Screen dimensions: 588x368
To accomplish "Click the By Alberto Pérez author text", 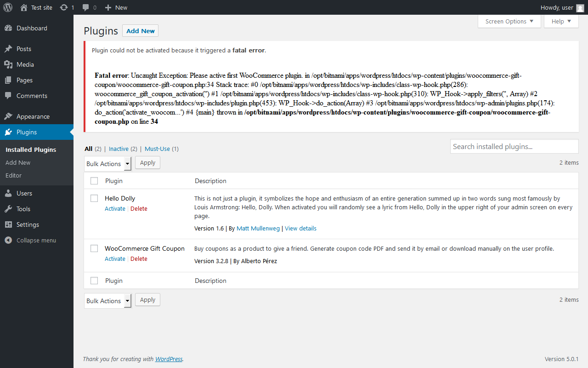I will pyautogui.click(x=255, y=261).
